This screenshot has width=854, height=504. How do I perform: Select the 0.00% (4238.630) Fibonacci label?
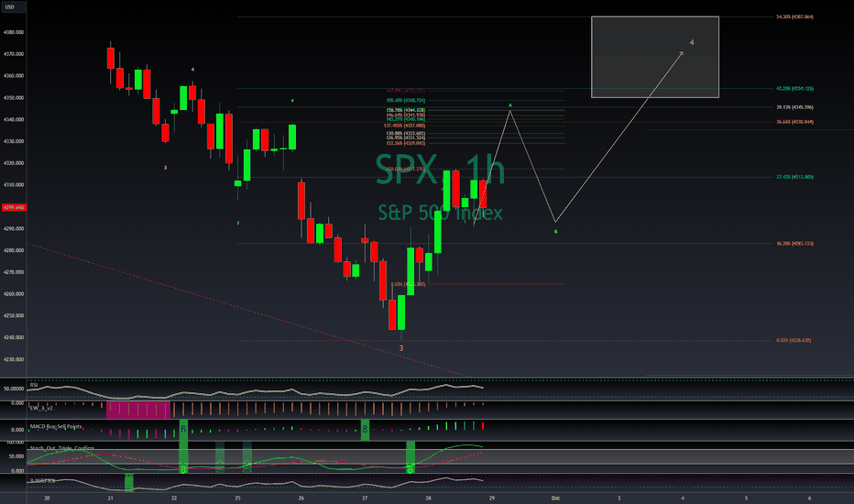[794, 340]
